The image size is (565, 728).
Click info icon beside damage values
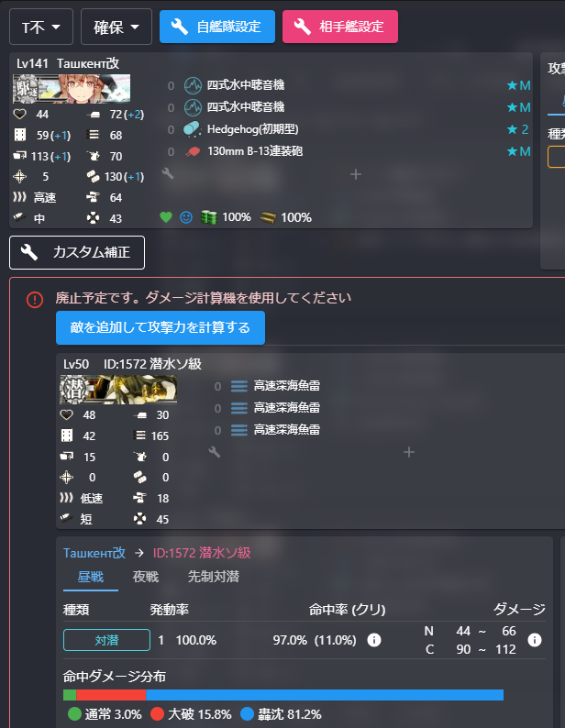535,640
